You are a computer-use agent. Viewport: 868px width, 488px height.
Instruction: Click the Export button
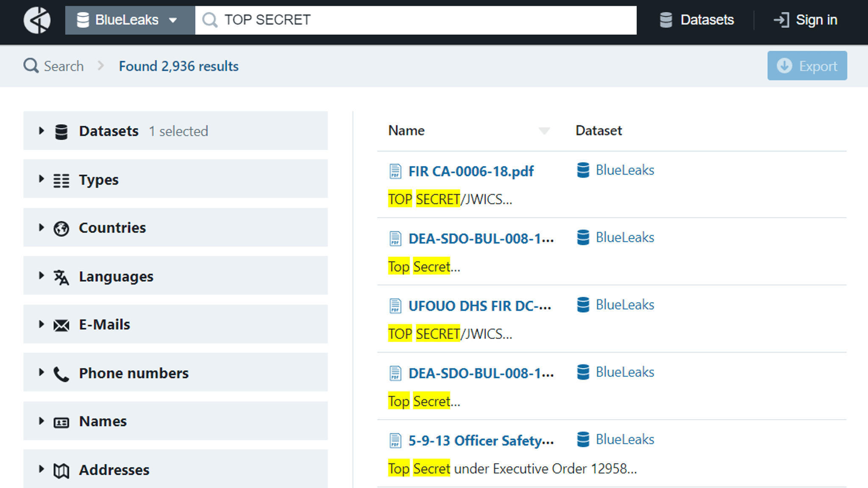tap(807, 66)
